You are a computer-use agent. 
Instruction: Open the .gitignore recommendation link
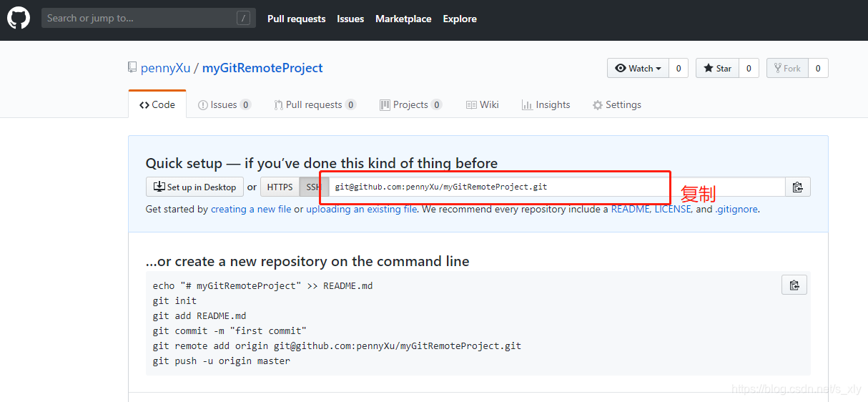[736, 210]
